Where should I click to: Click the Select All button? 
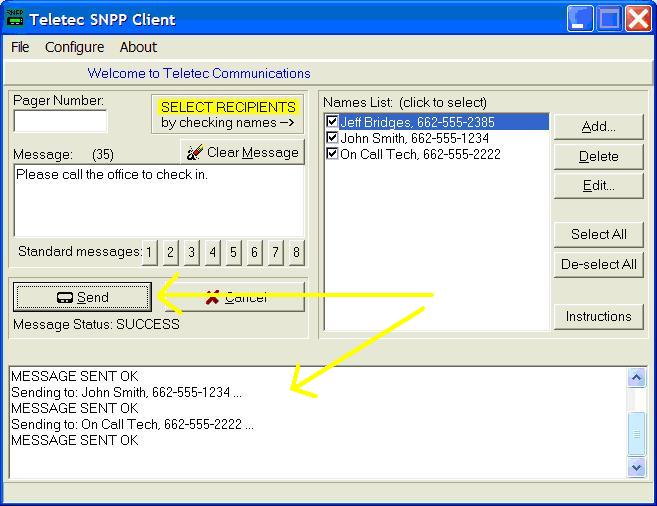tap(598, 234)
